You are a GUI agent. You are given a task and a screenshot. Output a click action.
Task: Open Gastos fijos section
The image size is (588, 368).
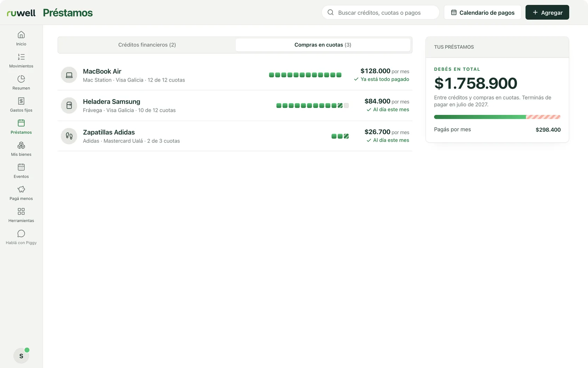[21, 105]
